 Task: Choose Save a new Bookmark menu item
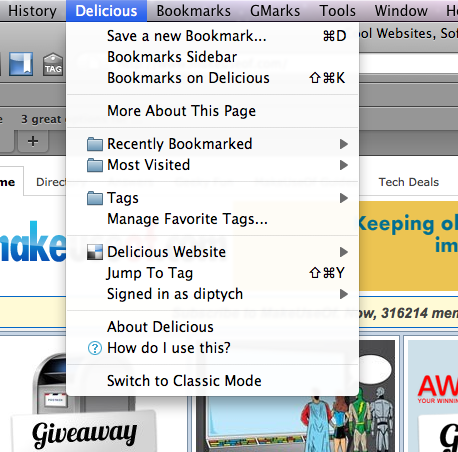tap(213, 36)
